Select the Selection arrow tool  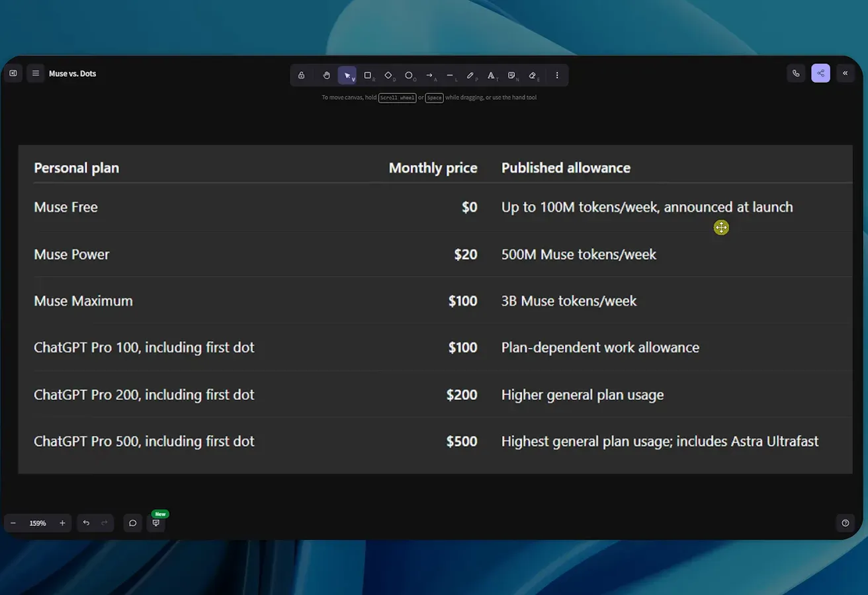pyautogui.click(x=347, y=75)
